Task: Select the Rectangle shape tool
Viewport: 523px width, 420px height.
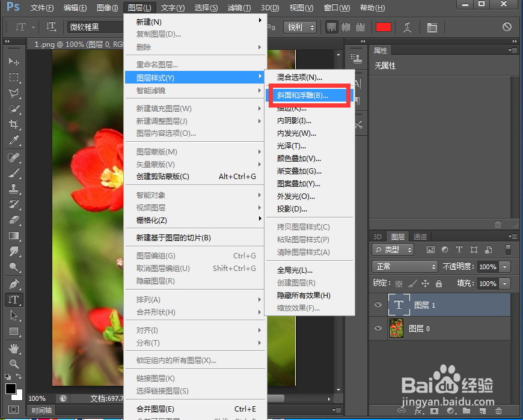Action: coord(14,331)
